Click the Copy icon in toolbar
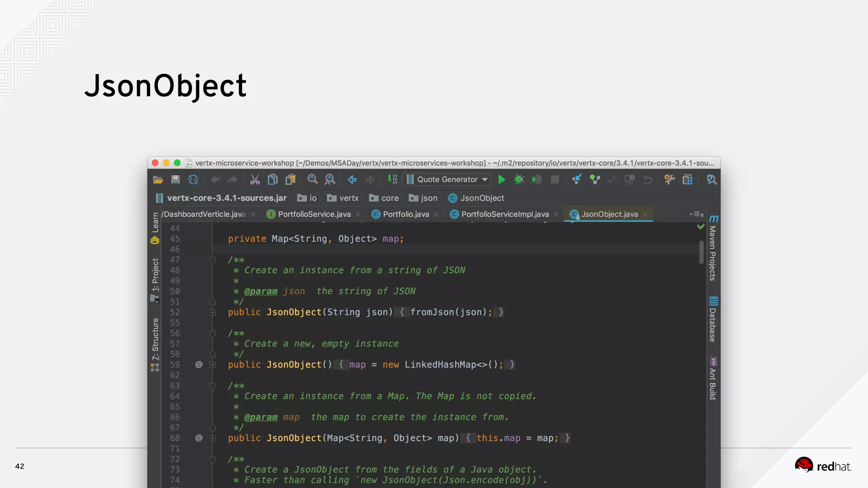Screen dimensions: 868x488 (273, 180)
